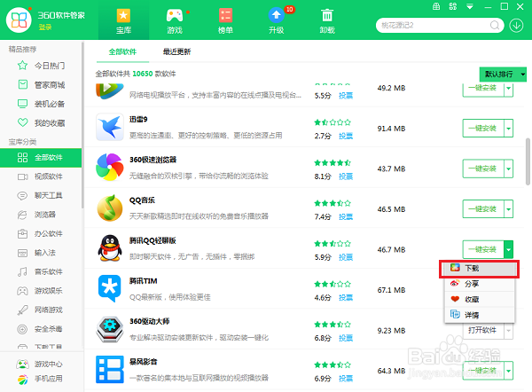Collapse install options arrow for 腾讯QQ轻聊版
Screen dimensions: 532x392
click(509, 249)
